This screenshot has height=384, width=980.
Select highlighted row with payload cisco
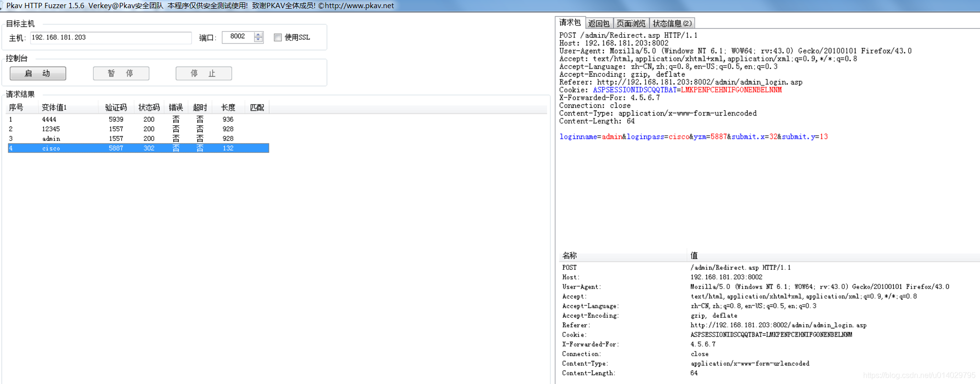point(138,148)
